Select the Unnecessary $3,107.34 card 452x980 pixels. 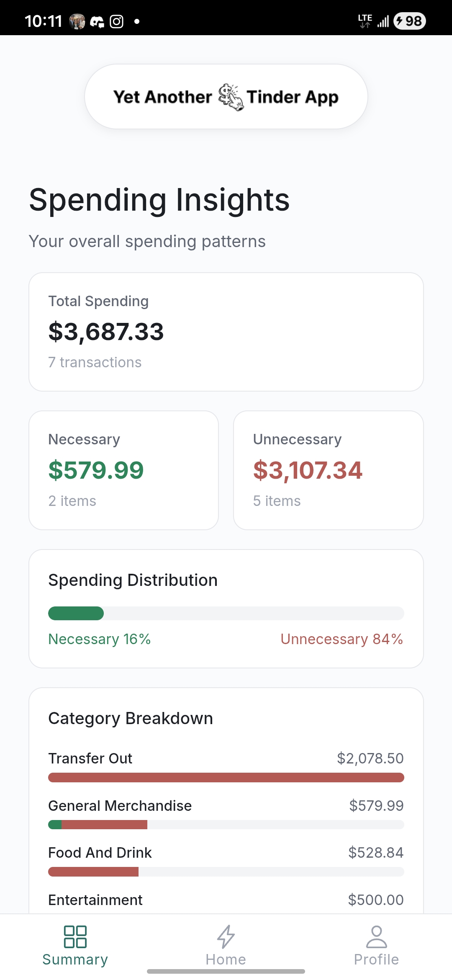[328, 470]
